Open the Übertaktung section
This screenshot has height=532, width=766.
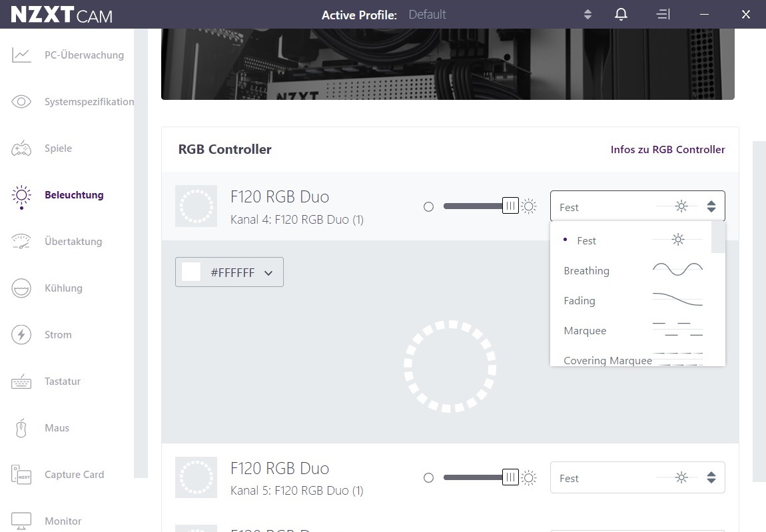tap(73, 241)
